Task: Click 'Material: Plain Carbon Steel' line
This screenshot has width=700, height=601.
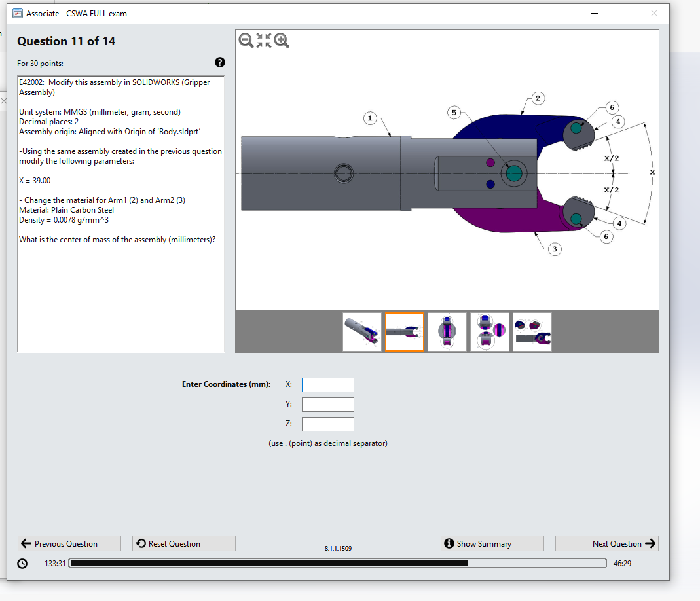Action: pos(67,210)
